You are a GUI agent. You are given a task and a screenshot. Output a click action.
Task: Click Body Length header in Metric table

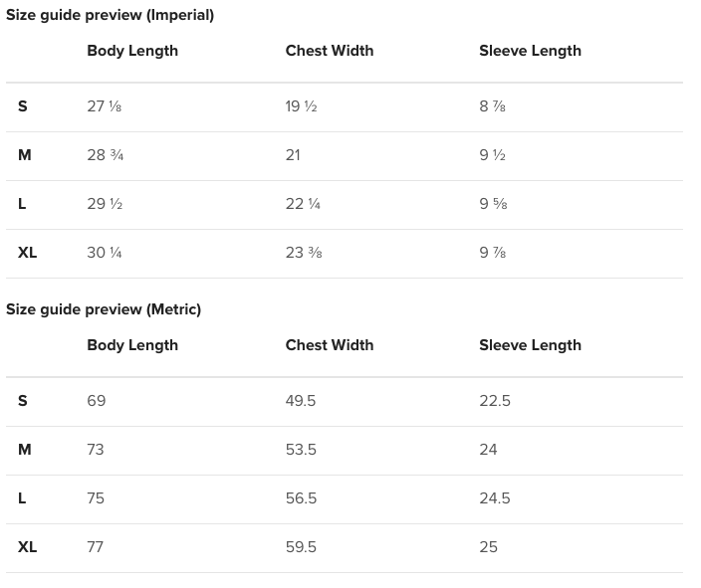click(x=132, y=345)
